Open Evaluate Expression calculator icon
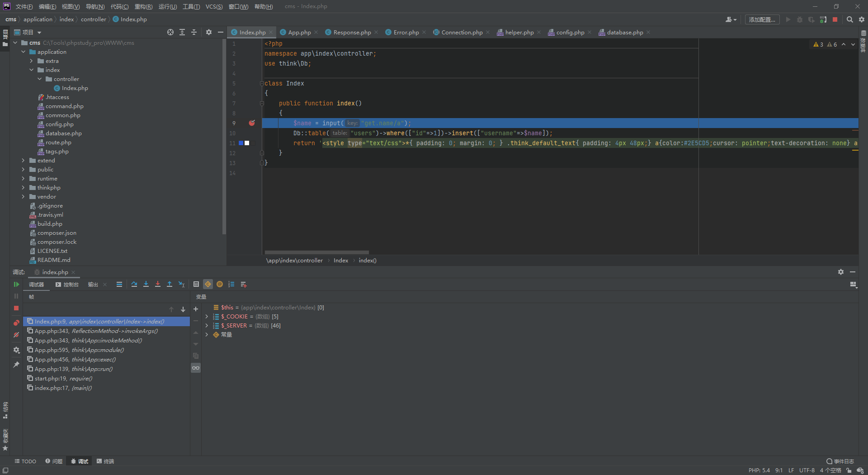The width and height of the screenshot is (868, 475). pyautogui.click(x=196, y=285)
